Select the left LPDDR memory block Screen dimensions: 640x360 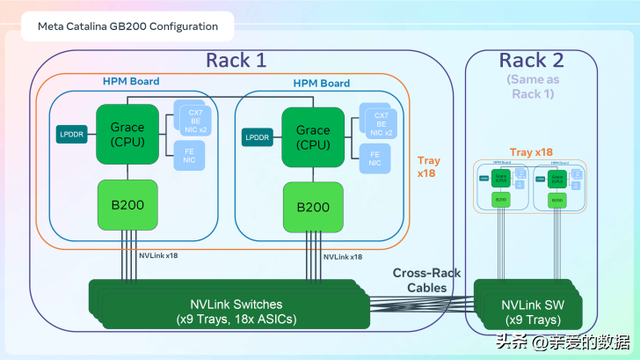71,134
